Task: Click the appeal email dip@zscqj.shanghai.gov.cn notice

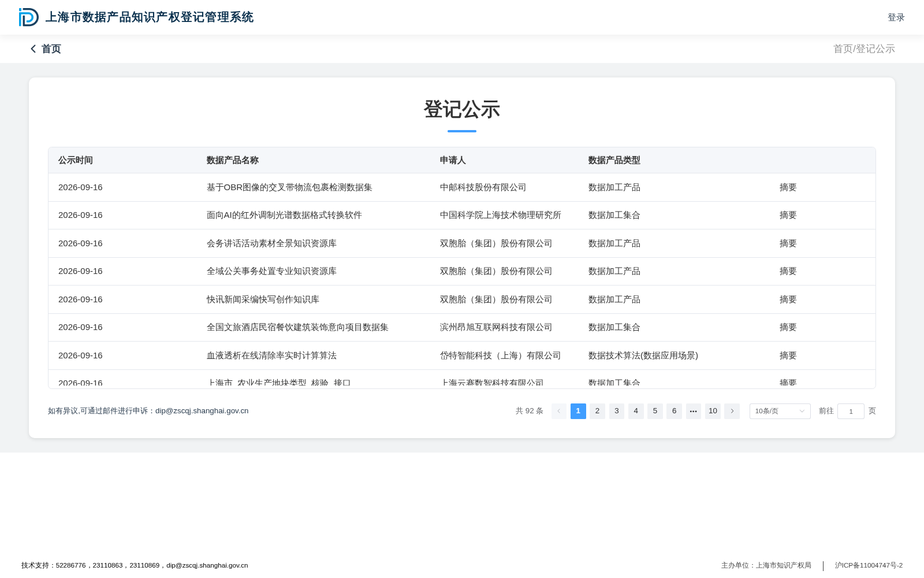Action: coord(148,411)
